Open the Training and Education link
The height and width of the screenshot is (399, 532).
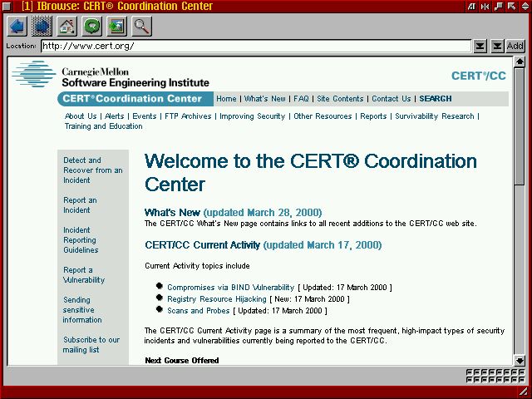pos(103,126)
